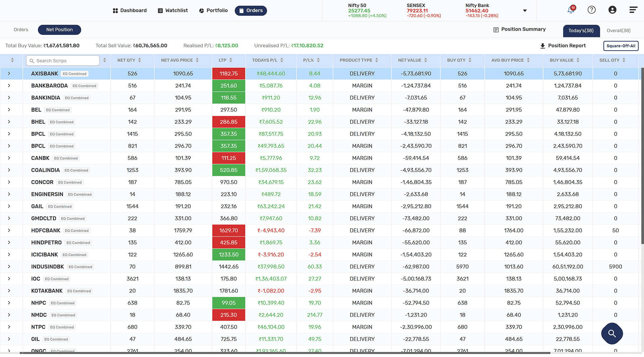This screenshot has width=644, height=357.
Task: Sort scrip names using arrows beside search
Action: pyautogui.click(x=105, y=60)
